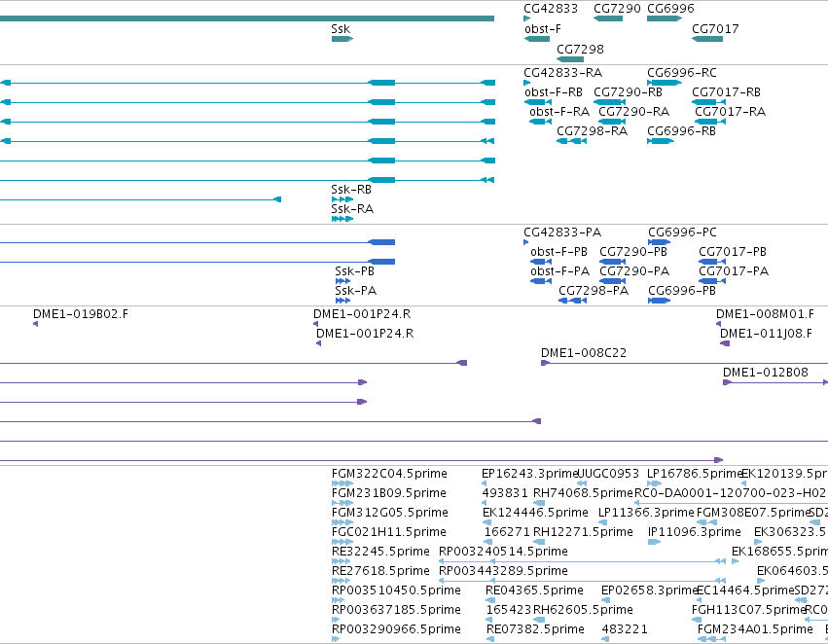Select the RE04365.5prime EST
This screenshot has height=644, width=828.
pyautogui.click(x=490, y=601)
